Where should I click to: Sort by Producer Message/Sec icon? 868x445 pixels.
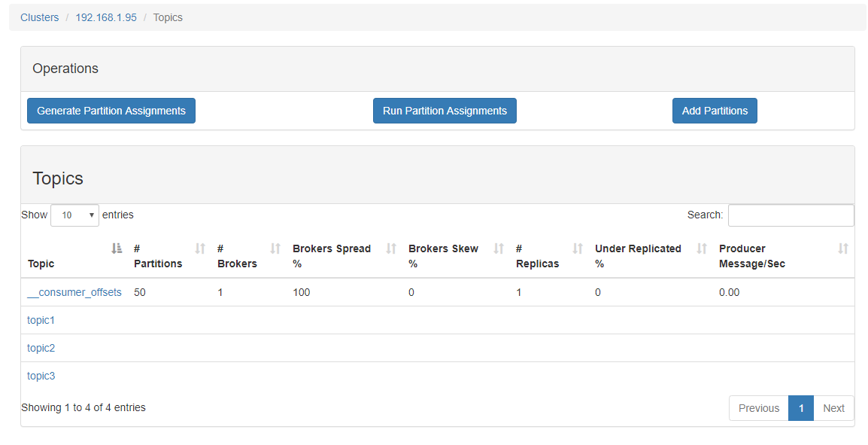[843, 248]
